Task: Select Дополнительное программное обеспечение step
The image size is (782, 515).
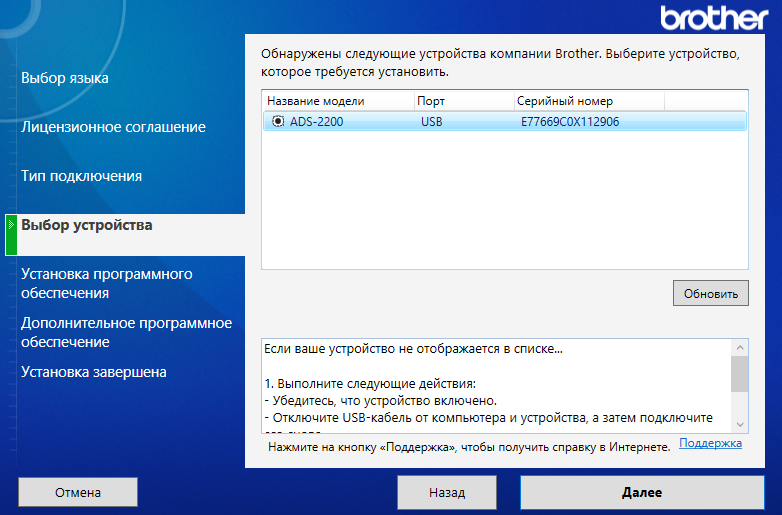Action: pyautogui.click(x=127, y=332)
